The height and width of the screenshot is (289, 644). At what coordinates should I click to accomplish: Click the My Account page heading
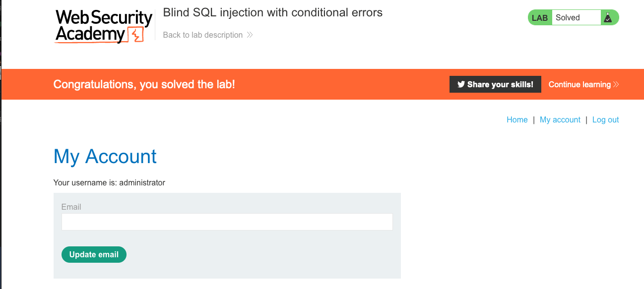[105, 157]
